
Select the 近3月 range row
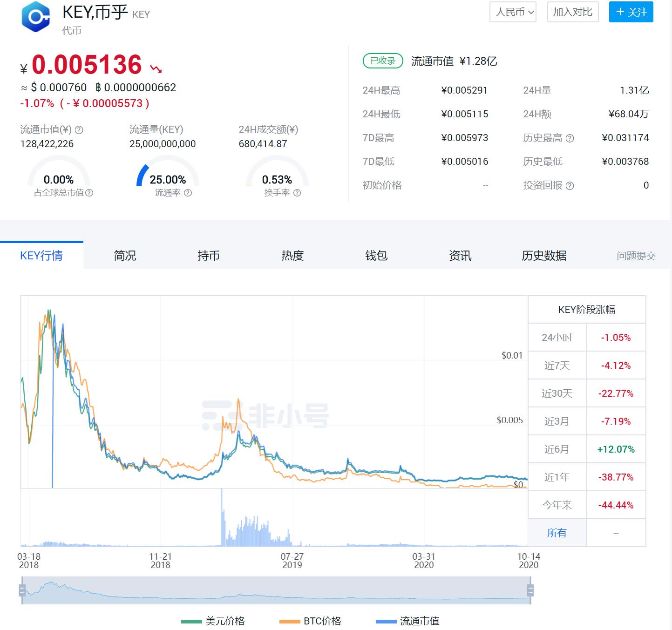coord(587,421)
